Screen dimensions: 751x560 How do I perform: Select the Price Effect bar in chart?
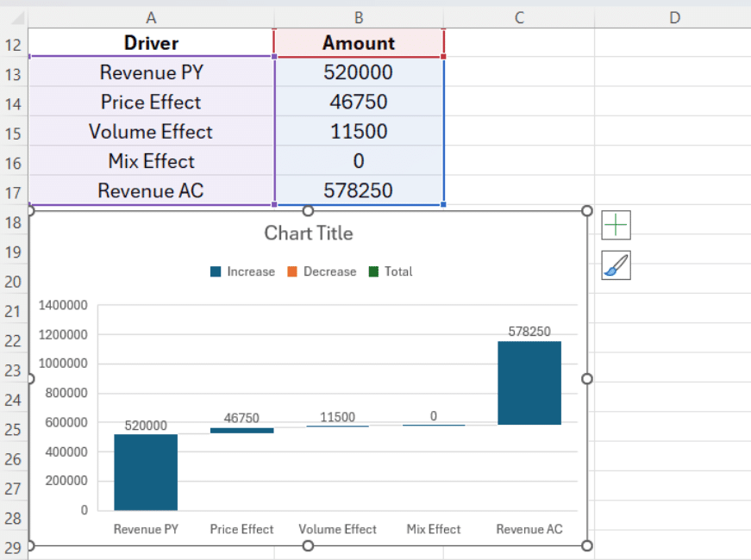(242, 430)
